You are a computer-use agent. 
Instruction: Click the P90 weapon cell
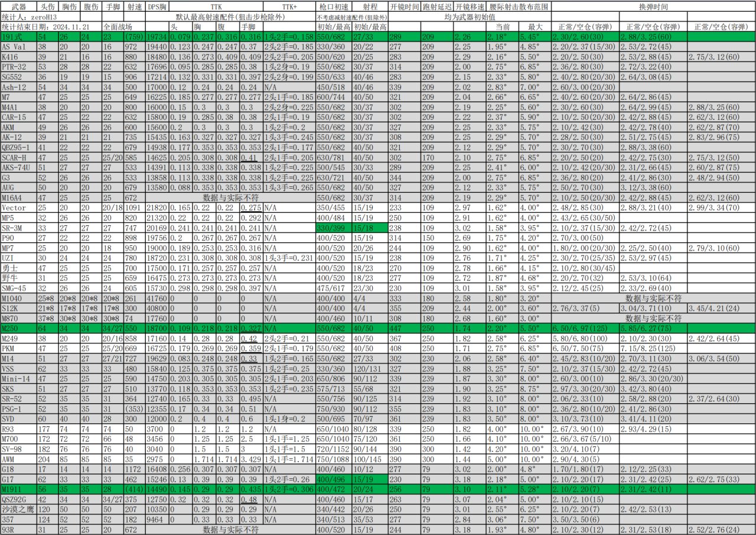(18, 238)
